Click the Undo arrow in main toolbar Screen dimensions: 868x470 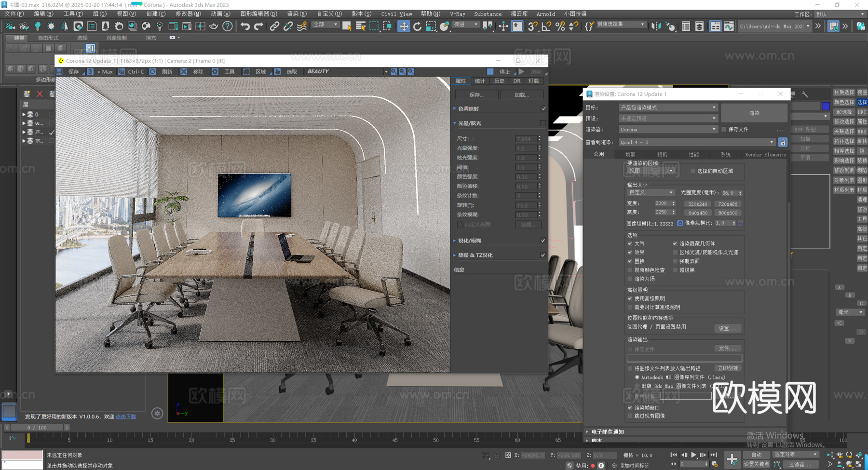tap(245, 26)
